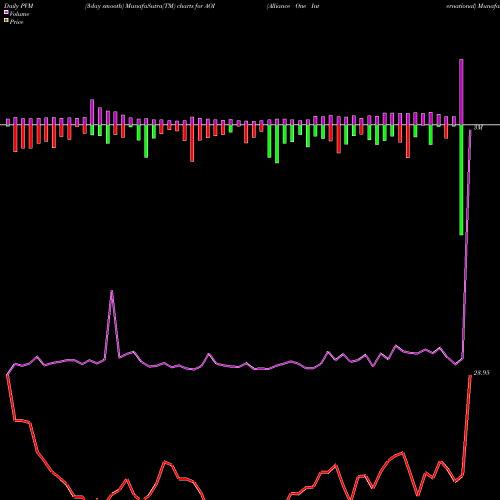Screen dimensions: 500x500
Task: Click the '(3day smooth) MunafaSutra(TM) charts for AOI' heading
Action: 150,6
